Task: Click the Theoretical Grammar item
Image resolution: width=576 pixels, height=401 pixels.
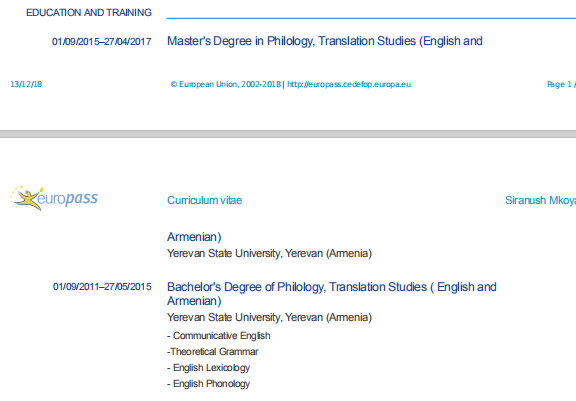Action: pyautogui.click(x=213, y=352)
